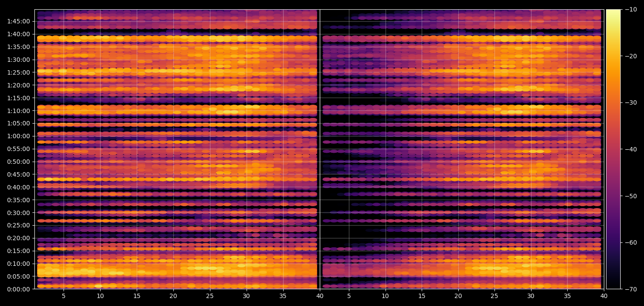Select x-axis tick 10 under left heatmap

pos(100,296)
